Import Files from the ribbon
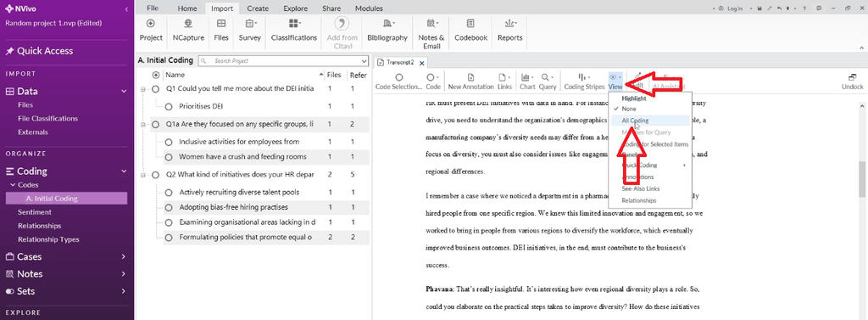The height and width of the screenshot is (320, 868). coord(221,23)
